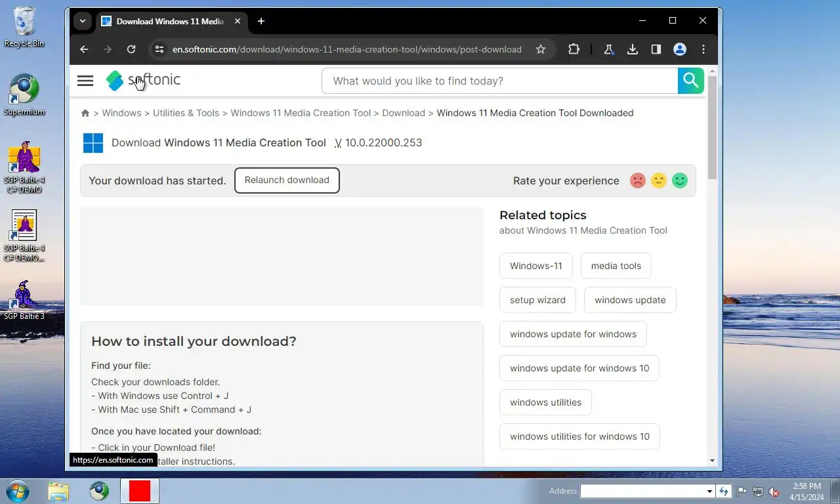
Task: Rate experience with the green happy face
Action: (x=680, y=180)
